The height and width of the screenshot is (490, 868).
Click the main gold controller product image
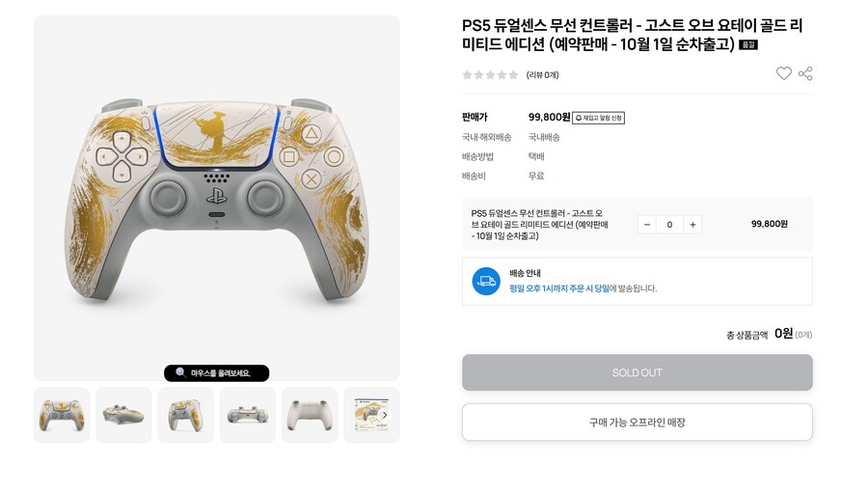pyautogui.click(x=216, y=198)
